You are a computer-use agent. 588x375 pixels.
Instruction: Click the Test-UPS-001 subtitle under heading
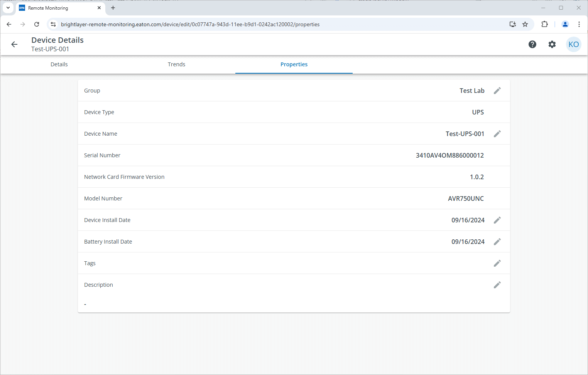(50, 49)
